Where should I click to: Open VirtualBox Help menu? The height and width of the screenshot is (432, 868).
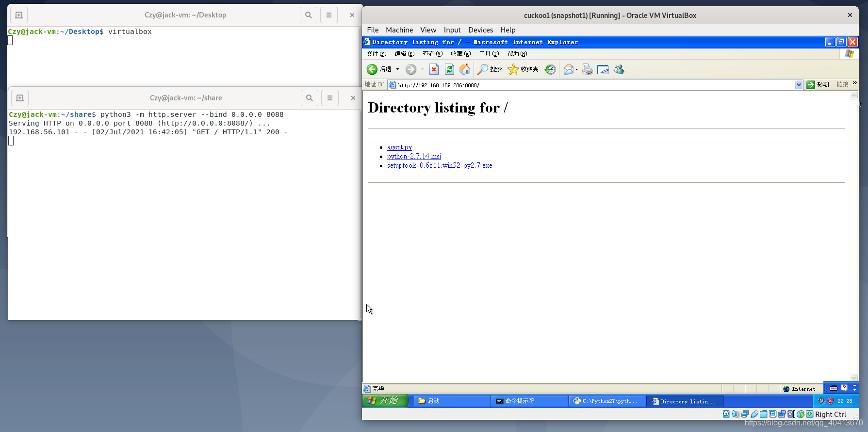[x=508, y=30]
